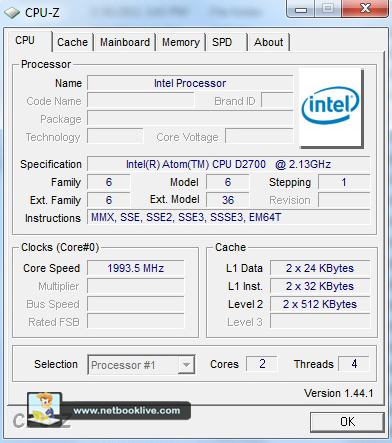Click the L1 Data value 2 x 24 KBytes
Image resolution: width=392 pixels, height=443 pixels.
pyautogui.click(x=320, y=268)
